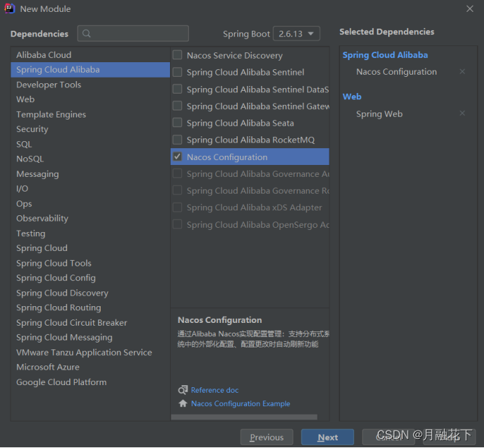The image size is (484, 448).
Task: Select NoSQL category
Action: (x=90, y=159)
